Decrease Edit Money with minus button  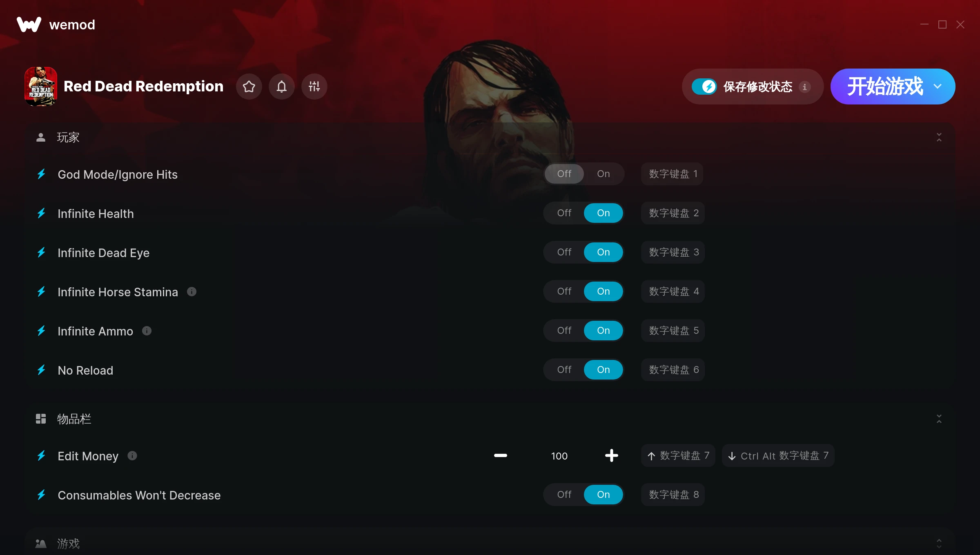(x=501, y=455)
